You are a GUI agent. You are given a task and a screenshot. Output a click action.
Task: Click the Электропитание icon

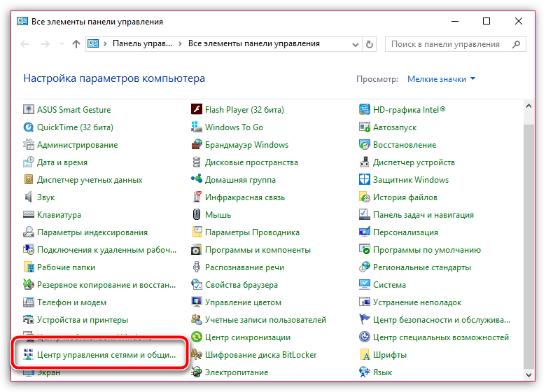click(197, 372)
